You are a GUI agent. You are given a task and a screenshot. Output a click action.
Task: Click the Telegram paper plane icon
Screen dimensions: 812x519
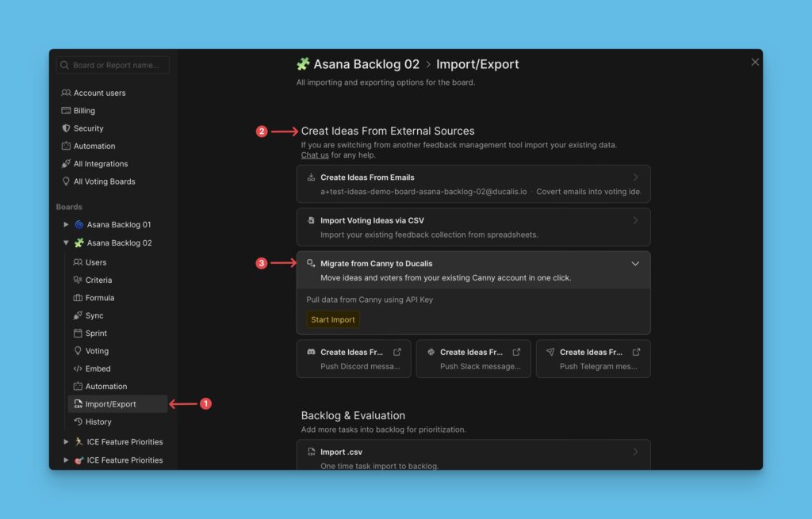(x=550, y=352)
